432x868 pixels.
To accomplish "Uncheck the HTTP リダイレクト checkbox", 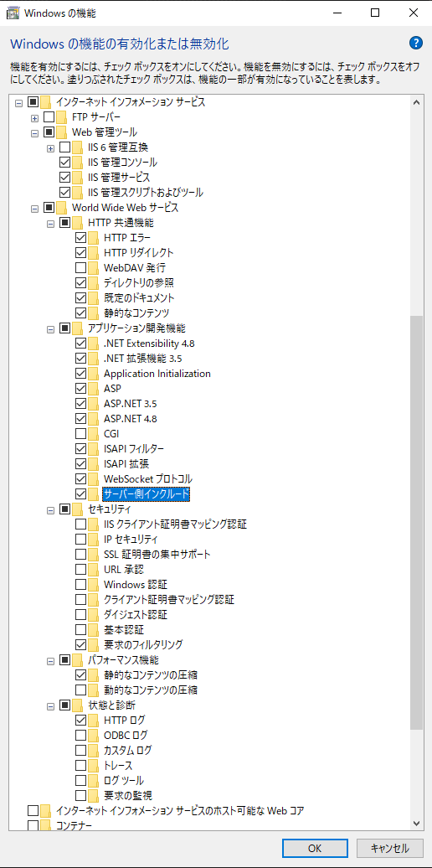I will tap(80, 253).
